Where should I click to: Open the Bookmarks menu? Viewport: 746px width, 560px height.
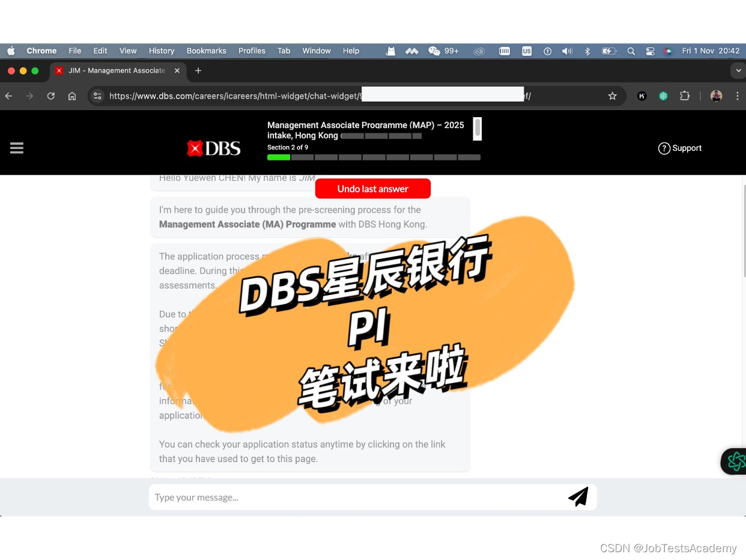[x=207, y=51]
